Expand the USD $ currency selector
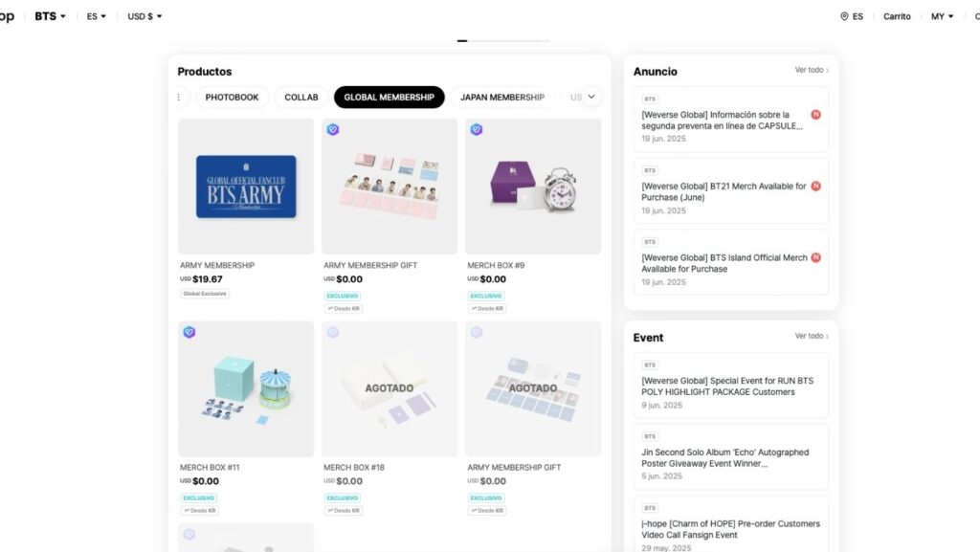Image resolution: width=980 pixels, height=552 pixels. [x=145, y=16]
